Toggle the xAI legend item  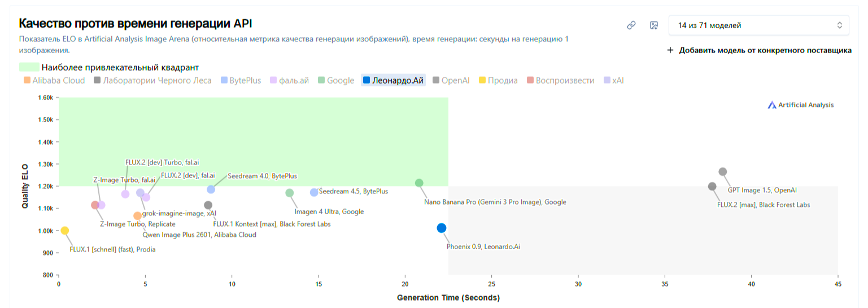[614, 81]
